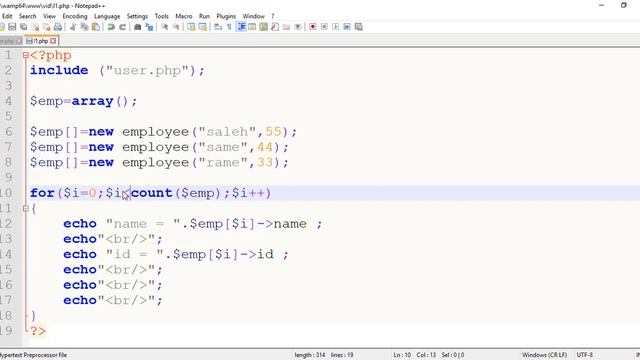Click the Playback macro icon

pyautogui.click(x=336, y=27)
